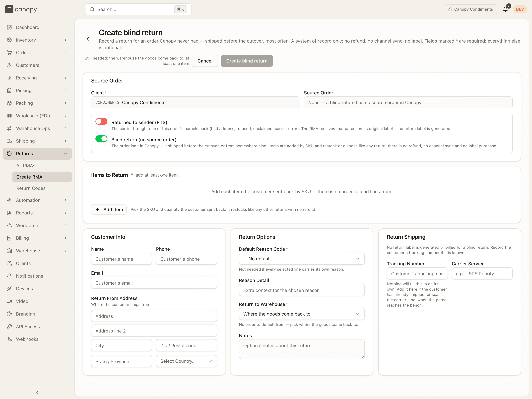Click the Receiving download-arrow icon
Screen dimensions: 532x399
(x=9, y=78)
